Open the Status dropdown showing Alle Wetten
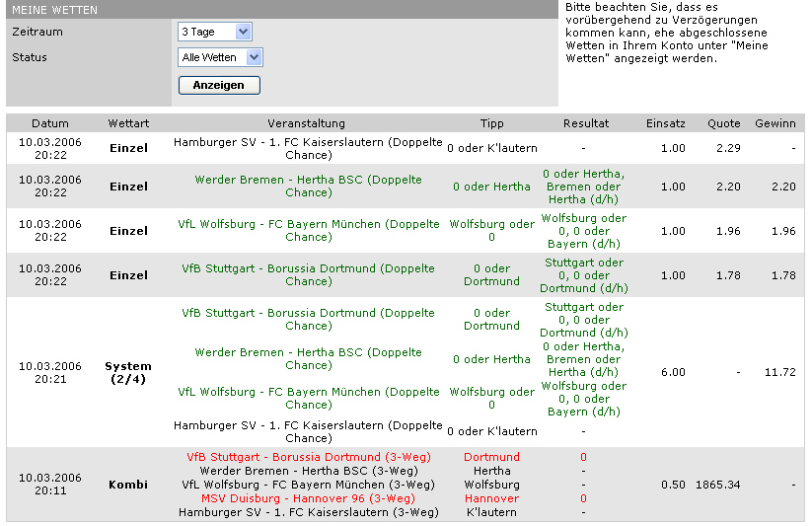 tap(220, 57)
